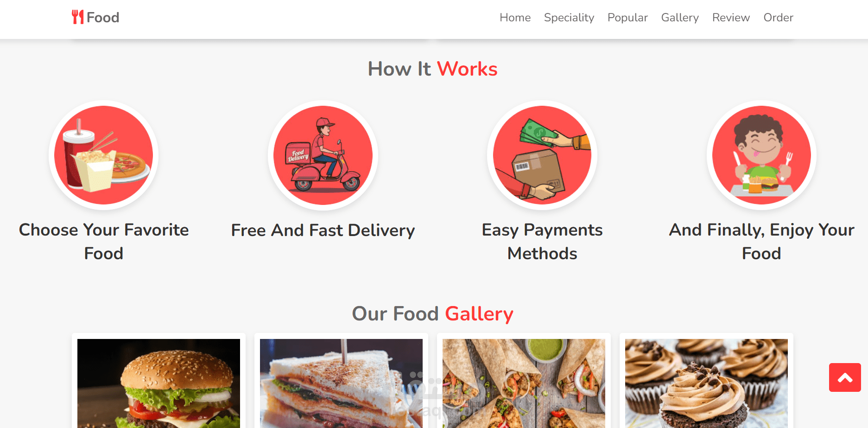Click 'Easy Payments Methods' caption
This screenshot has height=428, width=868.
[x=542, y=242]
